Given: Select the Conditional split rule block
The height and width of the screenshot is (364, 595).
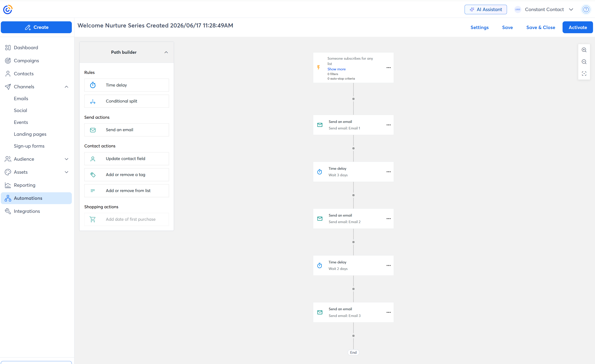Looking at the screenshot, I should click(126, 101).
